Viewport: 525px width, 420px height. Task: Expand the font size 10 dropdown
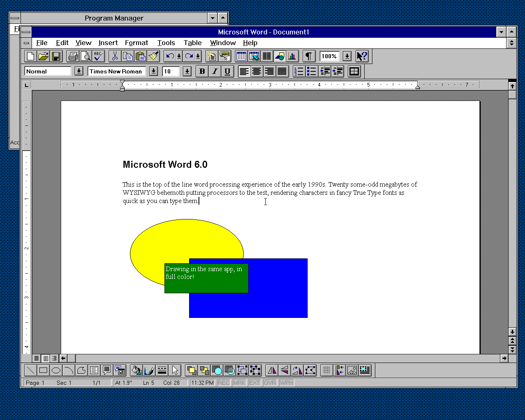pyautogui.click(x=187, y=71)
